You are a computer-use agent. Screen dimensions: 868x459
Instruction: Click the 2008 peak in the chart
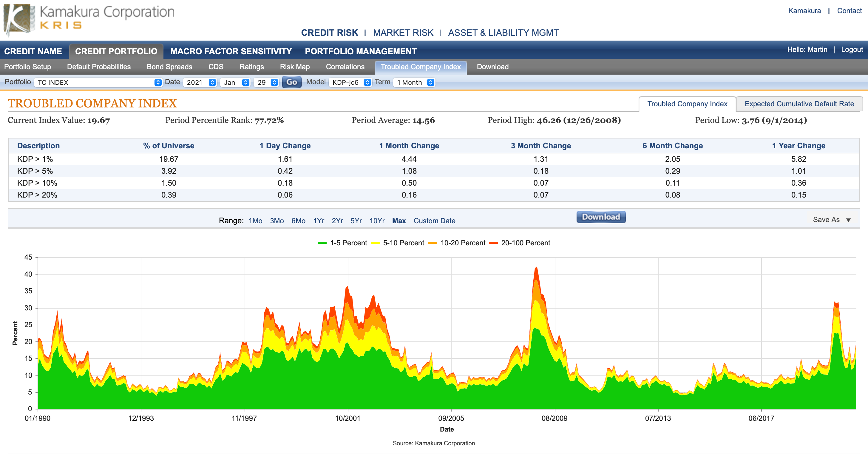point(536,268)
